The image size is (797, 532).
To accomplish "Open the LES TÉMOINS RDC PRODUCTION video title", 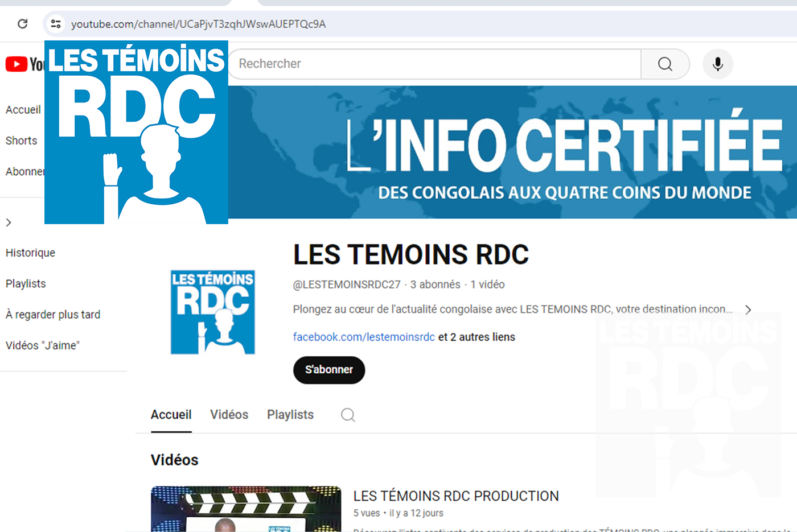I will tap(456, 496).
